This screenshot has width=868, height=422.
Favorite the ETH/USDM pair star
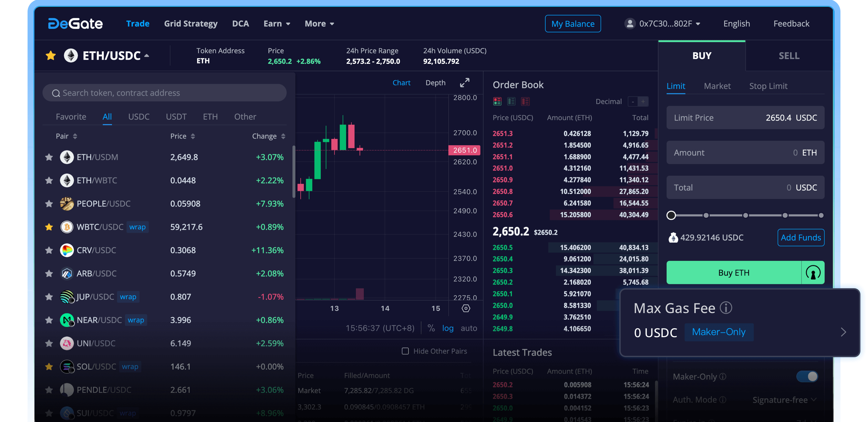[49, 157]
